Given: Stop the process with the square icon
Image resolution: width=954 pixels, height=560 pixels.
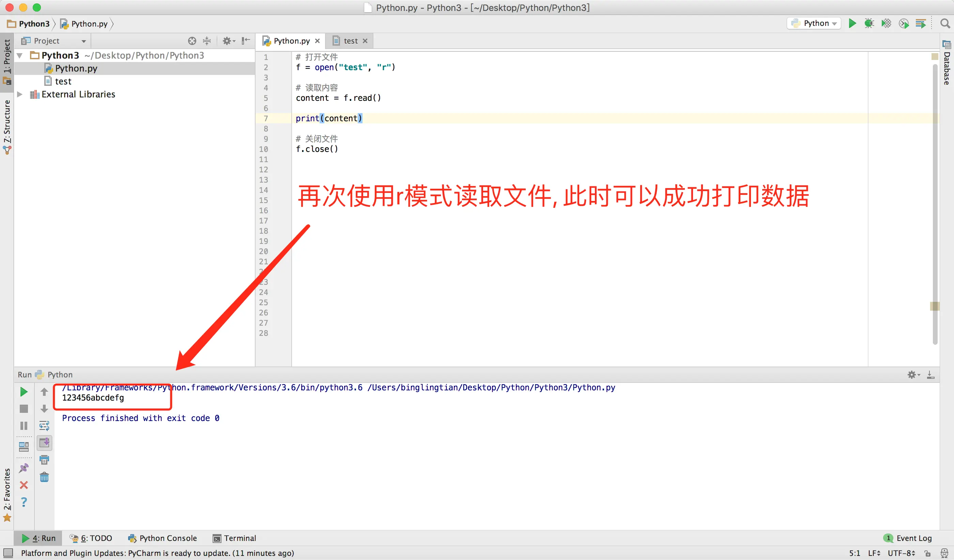Looking at the screenshot, I should pyautogui.click(x=24, y=409).
